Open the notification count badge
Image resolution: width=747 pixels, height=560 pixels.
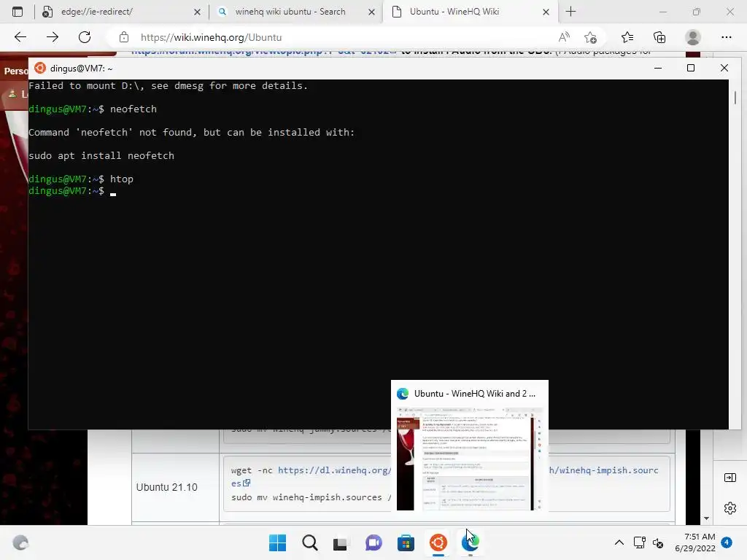pyautogui.click(x=727, y=542)
